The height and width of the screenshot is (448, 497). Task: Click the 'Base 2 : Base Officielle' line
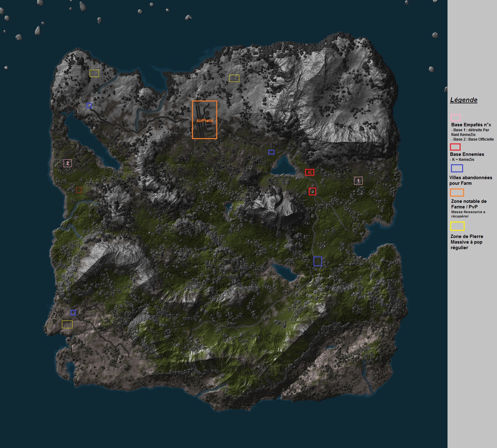pos(472,139)
